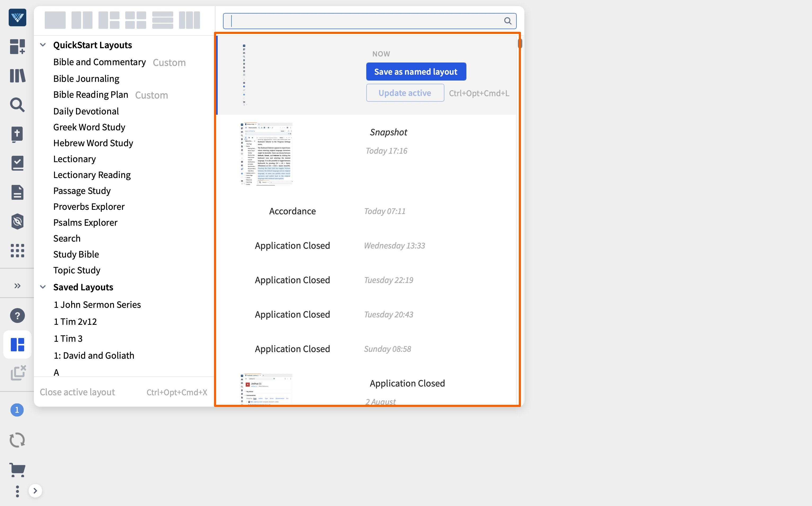
Task: Open the Study Bible layout
Action: [x=76, y=254]
